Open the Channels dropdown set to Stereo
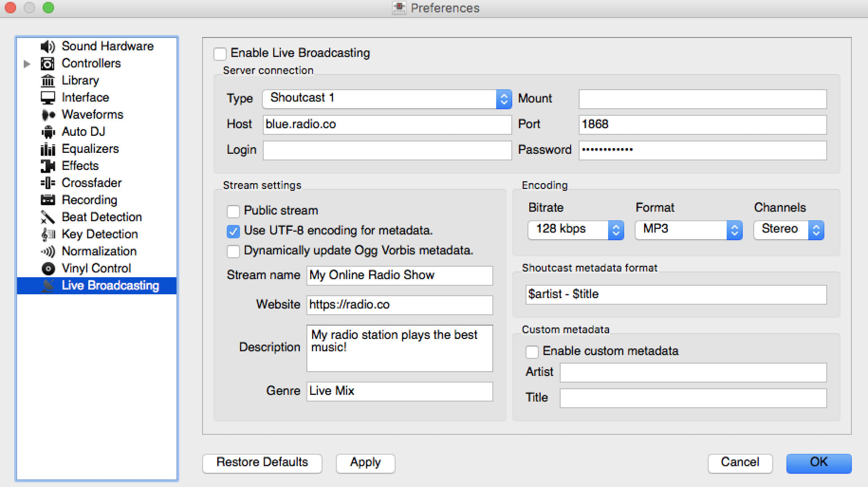This screenshot has width=868, height=487. (788, 230)
